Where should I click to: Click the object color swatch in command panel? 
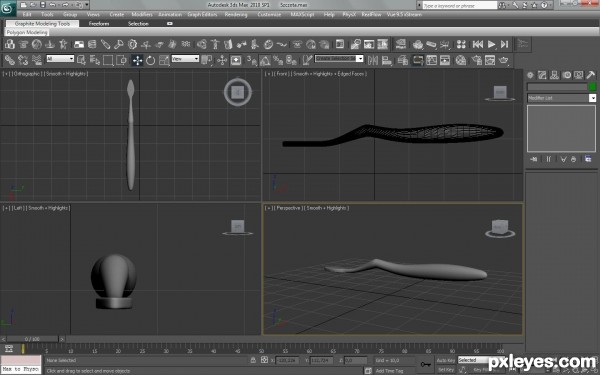point(592,87)
